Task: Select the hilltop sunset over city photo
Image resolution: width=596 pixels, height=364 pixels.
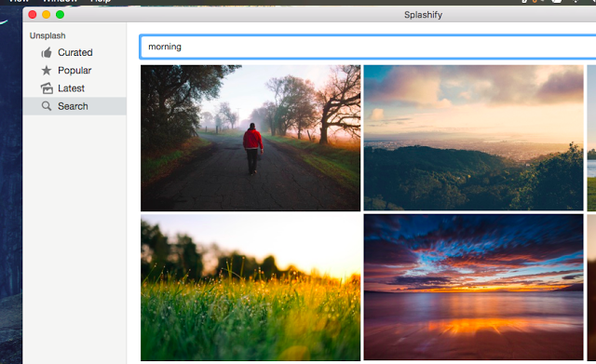Action: click(x=473, y=138)
